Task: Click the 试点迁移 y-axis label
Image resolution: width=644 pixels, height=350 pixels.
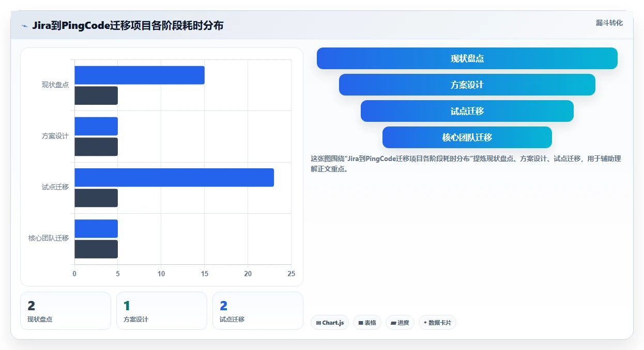Action: click(x=55, y=187)
